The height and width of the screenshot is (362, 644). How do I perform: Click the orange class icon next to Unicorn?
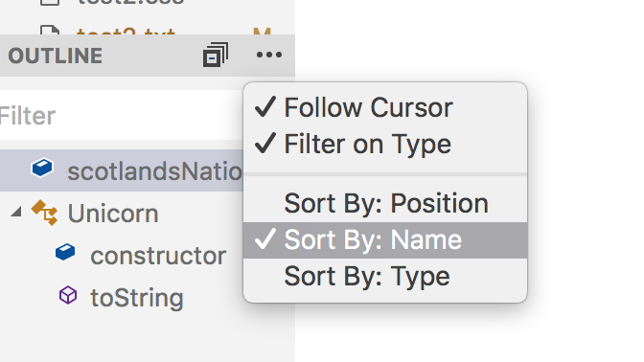pyautogui.click(x=45, y=213)
